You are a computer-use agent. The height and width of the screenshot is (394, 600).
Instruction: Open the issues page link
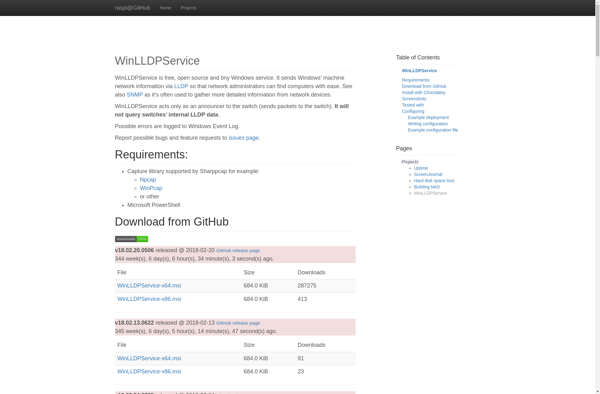coord(243,138)
